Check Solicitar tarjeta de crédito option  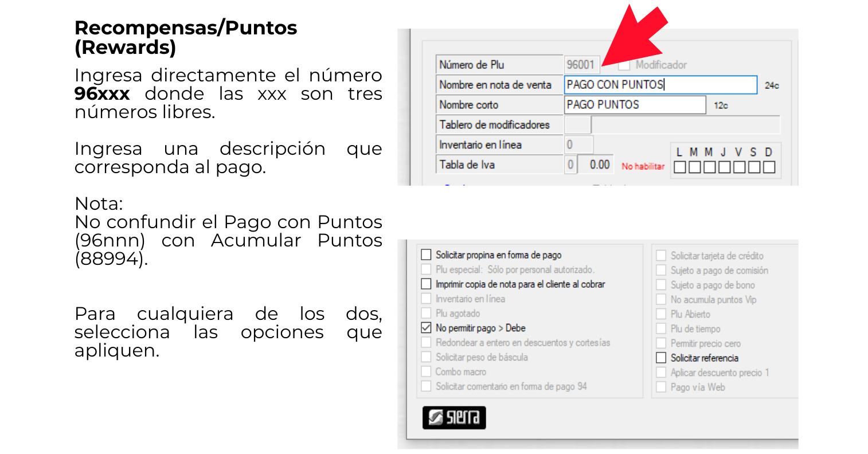coord(661,256)
